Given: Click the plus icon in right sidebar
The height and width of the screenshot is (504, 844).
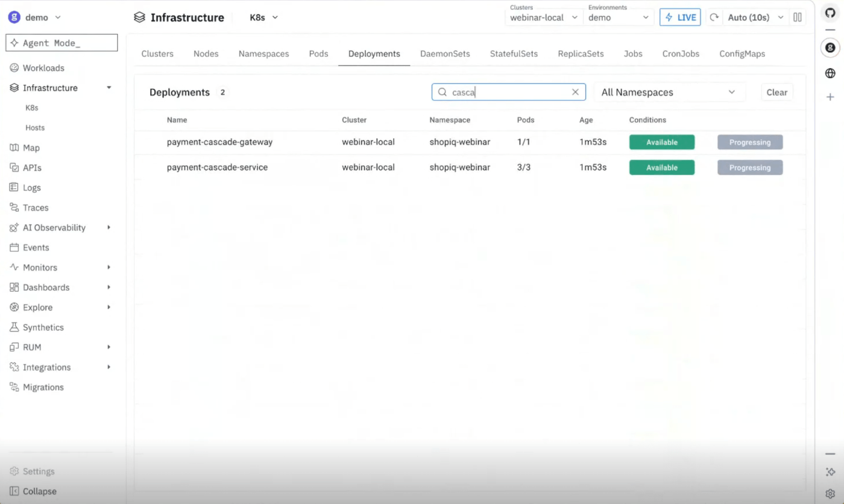Looking at the screenshot, I should coord(830,96).
